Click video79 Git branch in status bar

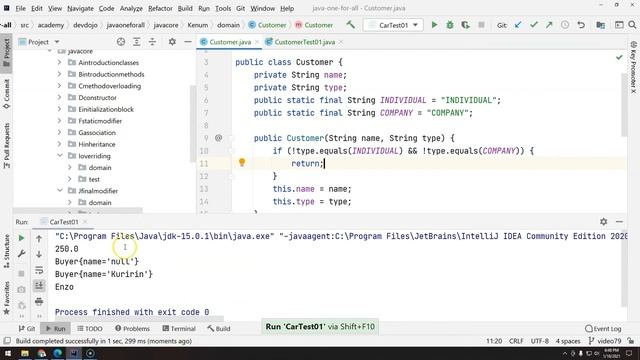coord(605,341)
